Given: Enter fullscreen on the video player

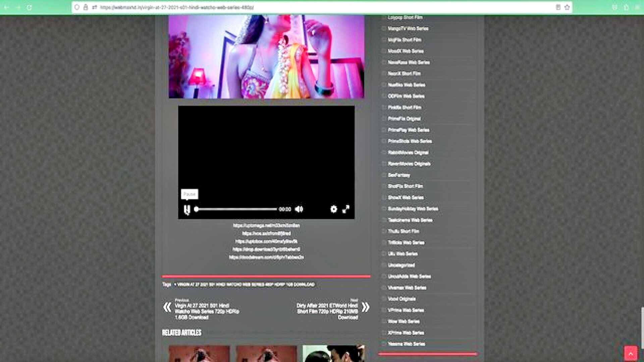Looking at the screenshot, I should tap(346, 209).
